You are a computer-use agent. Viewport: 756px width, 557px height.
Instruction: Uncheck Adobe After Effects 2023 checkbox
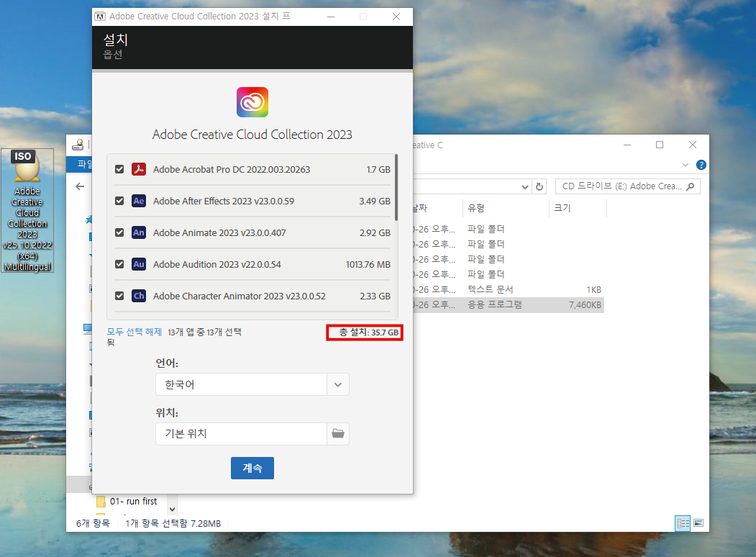click(119, 201)
